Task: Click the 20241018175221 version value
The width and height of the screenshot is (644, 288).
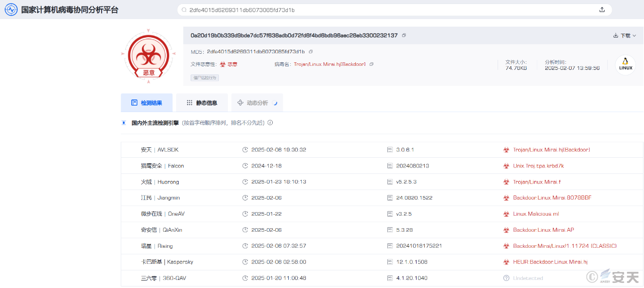Action: point(419,246)
